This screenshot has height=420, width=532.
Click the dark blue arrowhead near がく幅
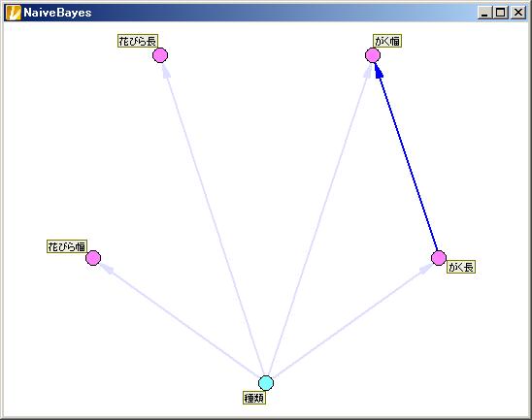(x=379, y=70)
